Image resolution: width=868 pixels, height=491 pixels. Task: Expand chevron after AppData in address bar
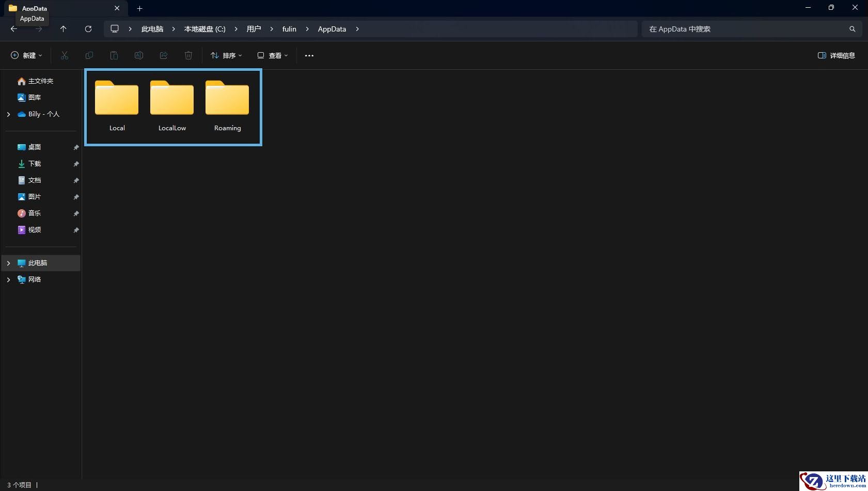[x=357, y=29]
